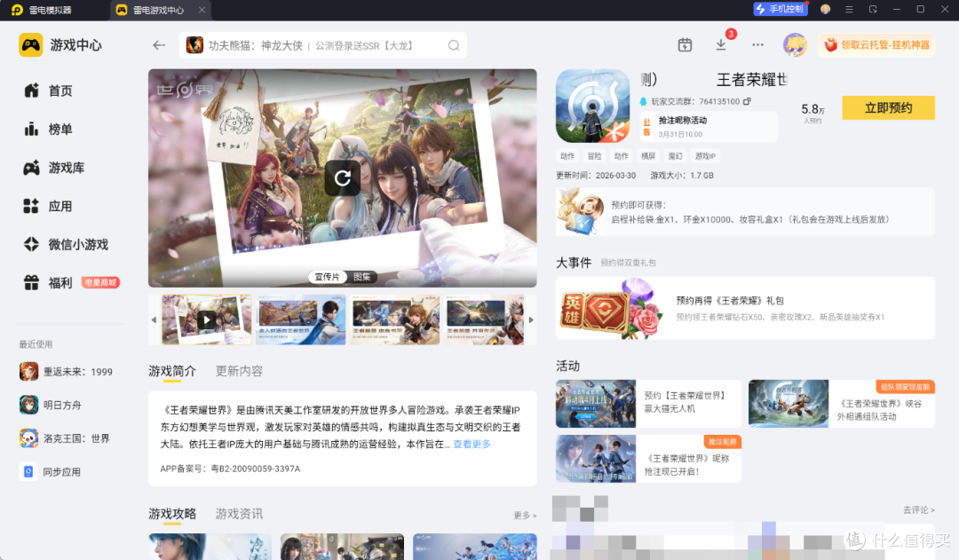
Task: Click the 手机控制 button in title bar
Action: point(780,9)
